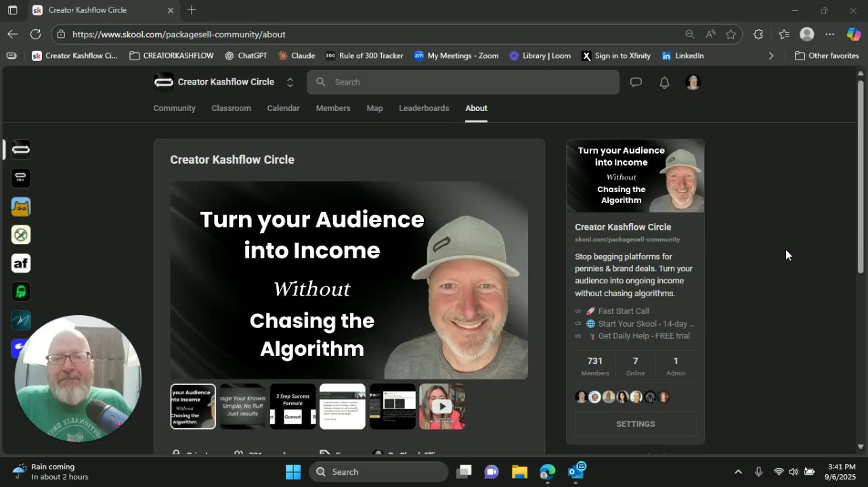Click the 1 Admin count
Image resolution: width=868 pixels, height=487 pixels.
tap(676, 366)
